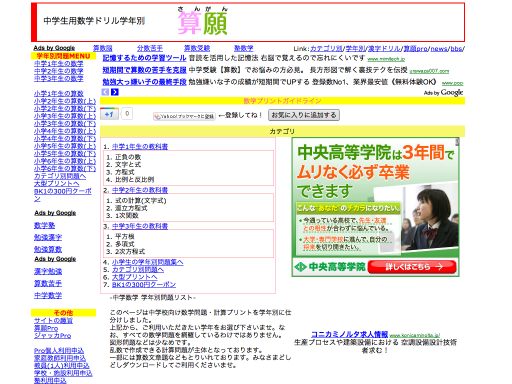Open the 短期間で算数の苦手を克服 ad link

[x=144, y=70]
